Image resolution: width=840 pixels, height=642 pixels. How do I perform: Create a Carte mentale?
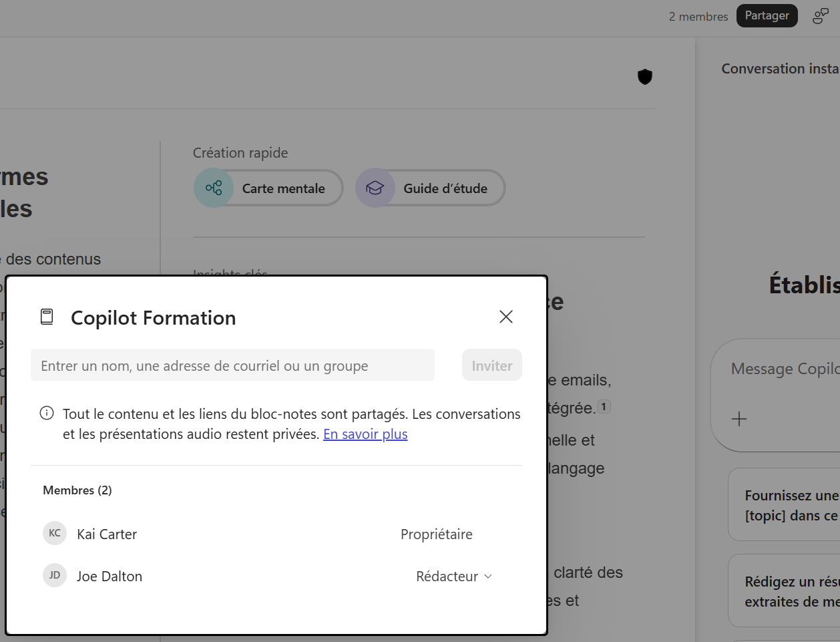coord(268,188)
